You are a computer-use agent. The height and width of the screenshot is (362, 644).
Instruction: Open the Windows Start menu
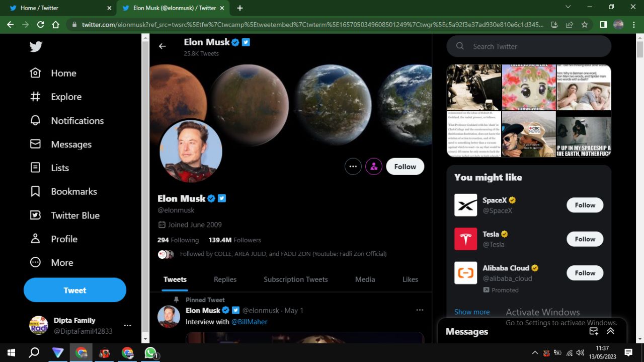pyautogui.click(x=10, y=352)
